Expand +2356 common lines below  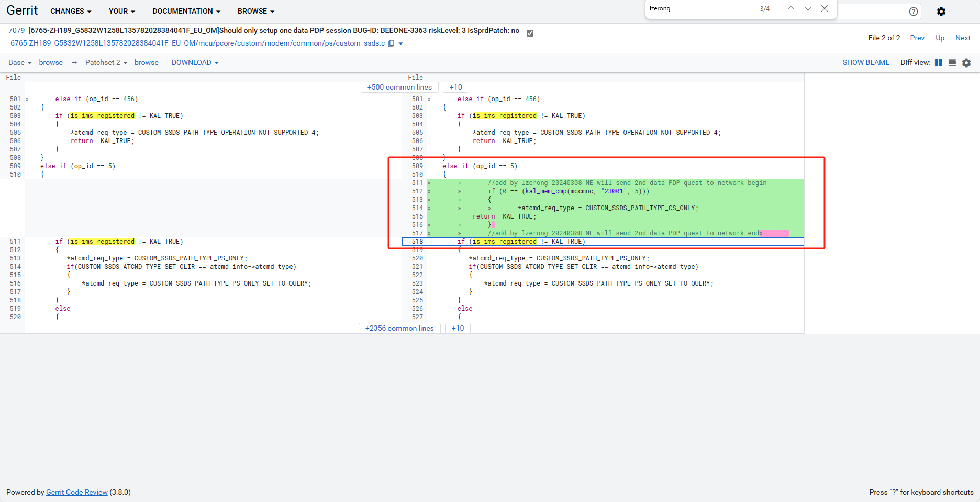tap(399, 328)
